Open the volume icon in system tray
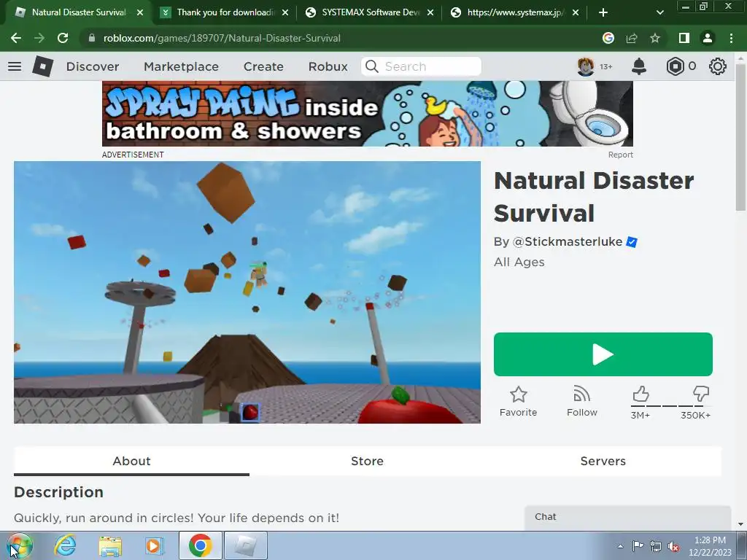 point(673,547)
